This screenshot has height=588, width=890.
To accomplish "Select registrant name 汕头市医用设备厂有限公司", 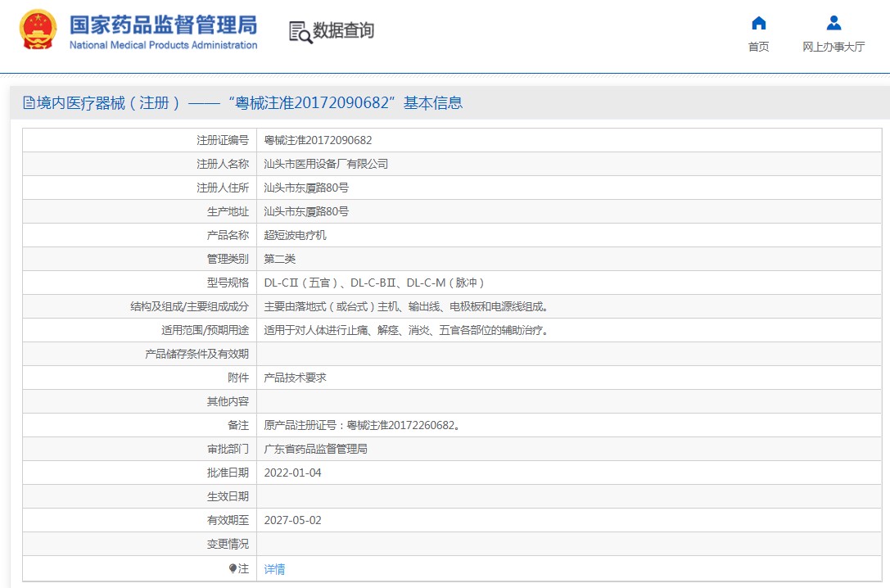I will point(326,164).
